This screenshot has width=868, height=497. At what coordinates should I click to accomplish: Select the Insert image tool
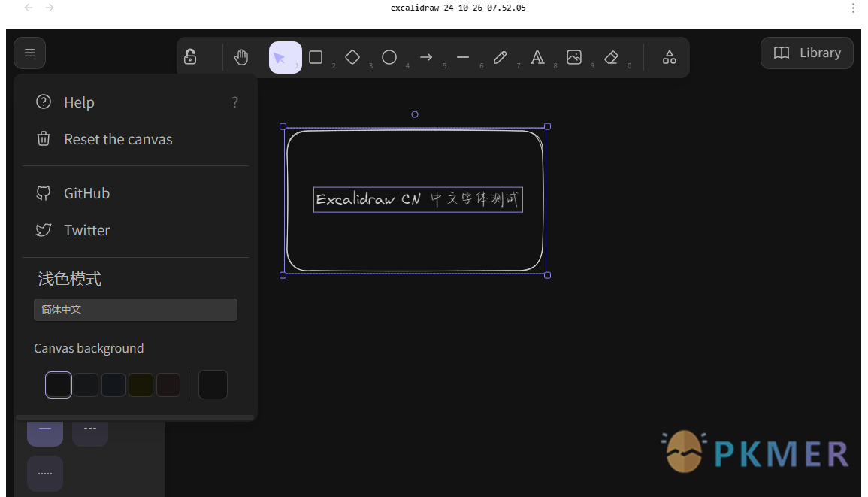click(574, 57)
